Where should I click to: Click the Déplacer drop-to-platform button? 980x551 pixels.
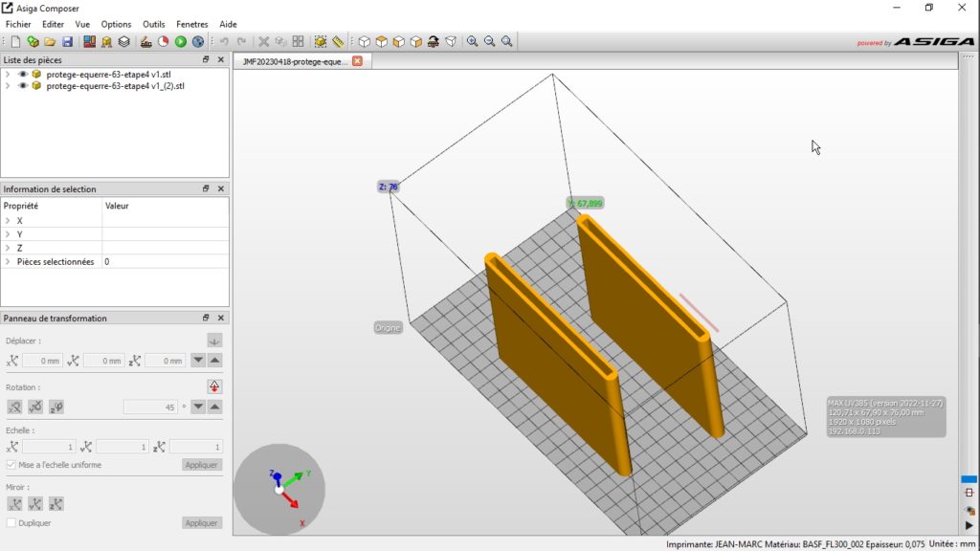click(x=214, y=341)
